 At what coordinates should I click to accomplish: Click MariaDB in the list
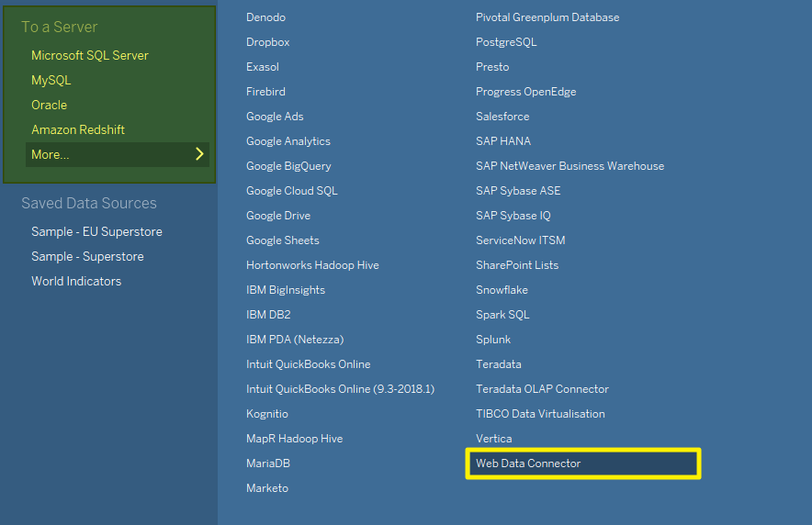click(x=268, y=464)
